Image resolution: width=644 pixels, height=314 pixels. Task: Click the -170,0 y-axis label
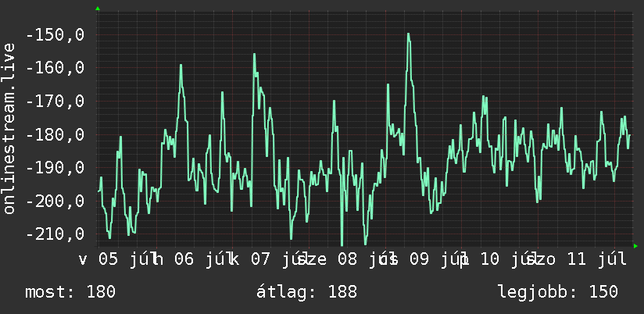(x=55, y=102)
